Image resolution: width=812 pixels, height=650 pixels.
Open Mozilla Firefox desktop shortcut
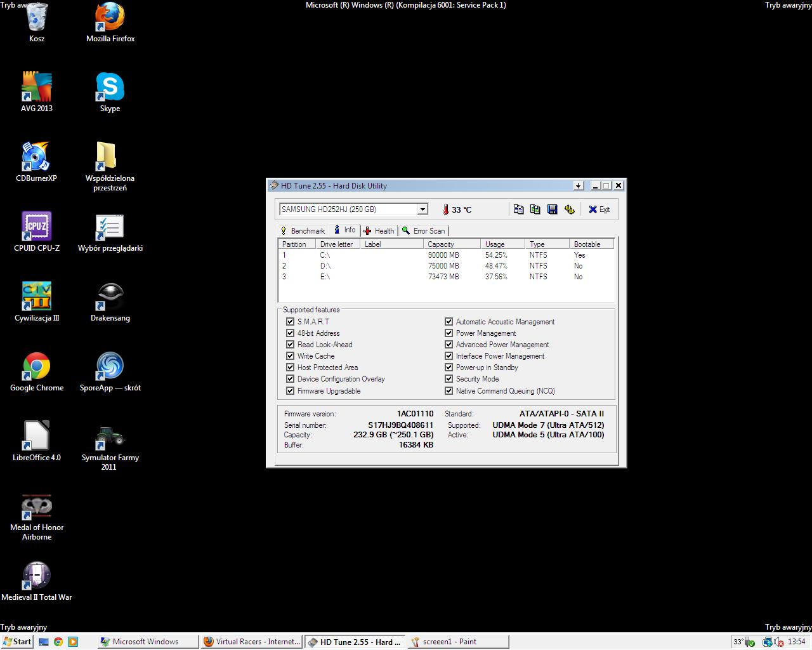click(110, 23)
